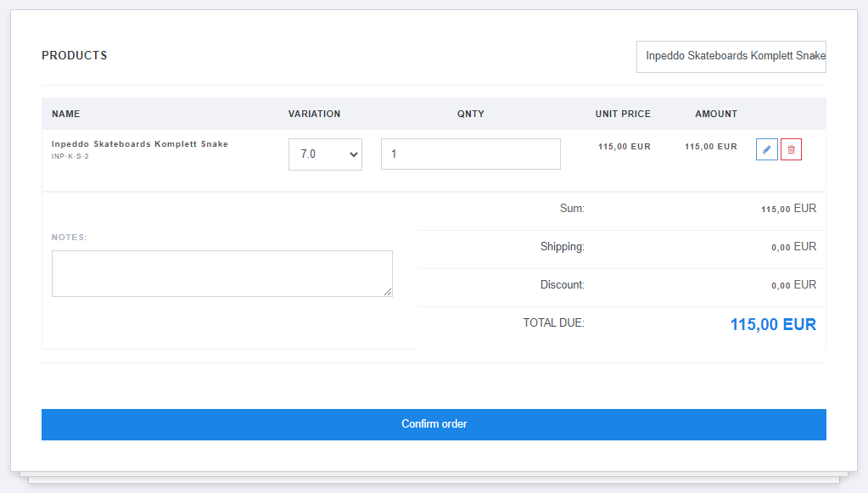The width and height of the screenshot is (868, 493).
Task: Open the variation dropdown showing 7.0
Action: [325, 154]
